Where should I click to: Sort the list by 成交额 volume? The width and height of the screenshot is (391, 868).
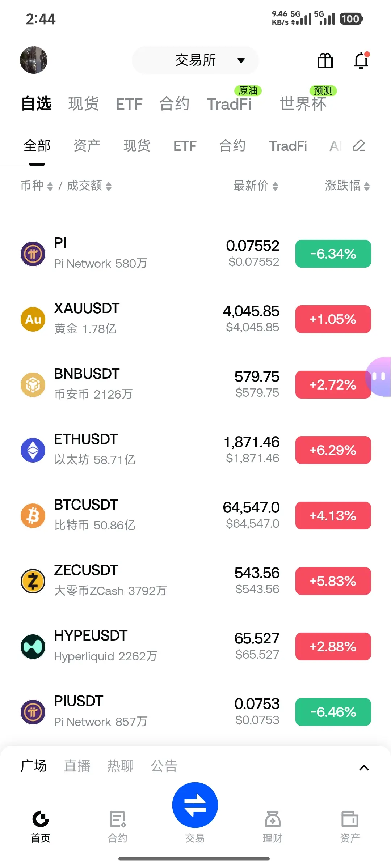tap(89, 186)
